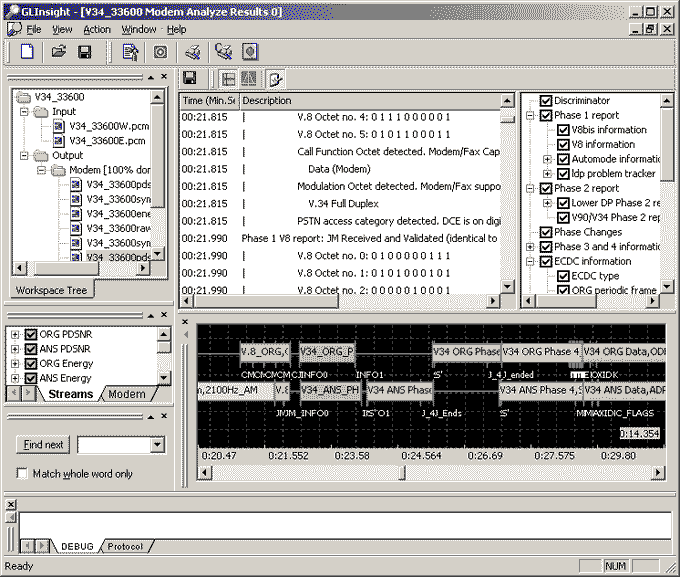The width and height of the screenshot is (680, 577).
Task: Click the V34_ANS_PH timeline block
Action: tap(330, 390)
